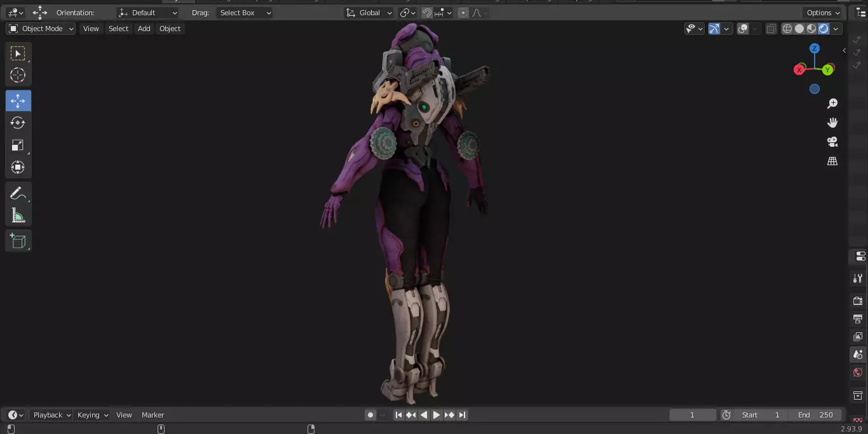Screen dimensions: 868x434
Task: Click the End frame field 250
Action: [815, 415]
